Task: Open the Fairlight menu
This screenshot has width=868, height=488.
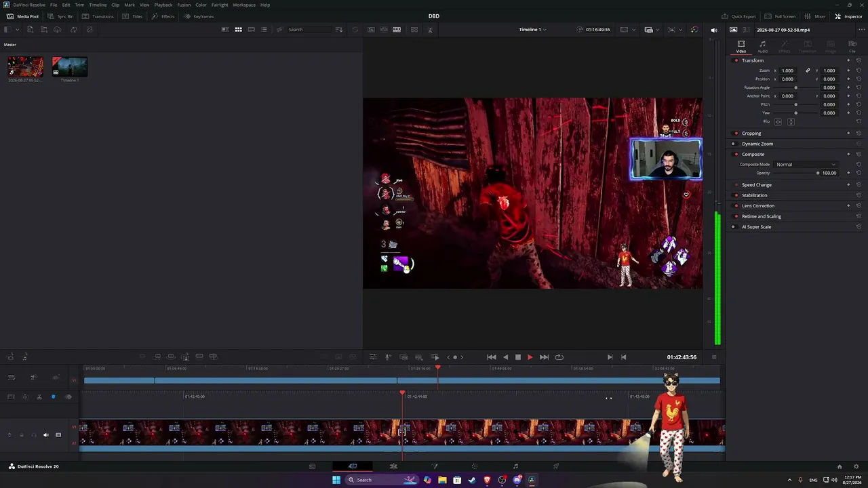Action: click(x=220, y=5)
